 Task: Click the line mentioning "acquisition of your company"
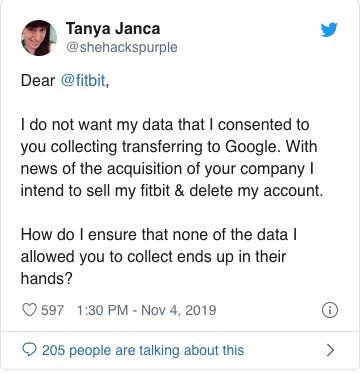[167, 169]
